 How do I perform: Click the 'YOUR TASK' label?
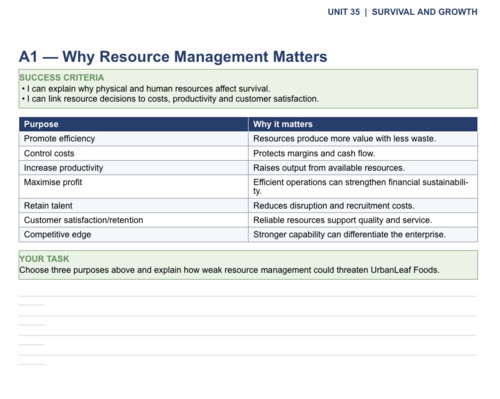44,259
